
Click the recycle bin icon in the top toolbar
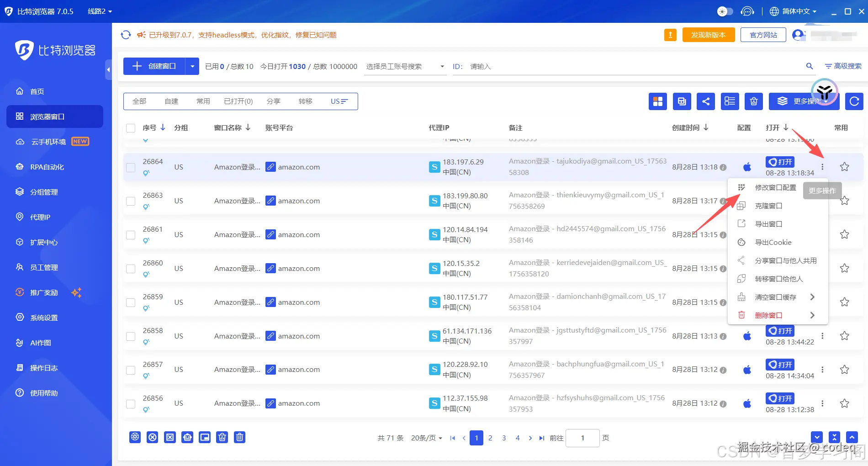[x=754, y=101]
